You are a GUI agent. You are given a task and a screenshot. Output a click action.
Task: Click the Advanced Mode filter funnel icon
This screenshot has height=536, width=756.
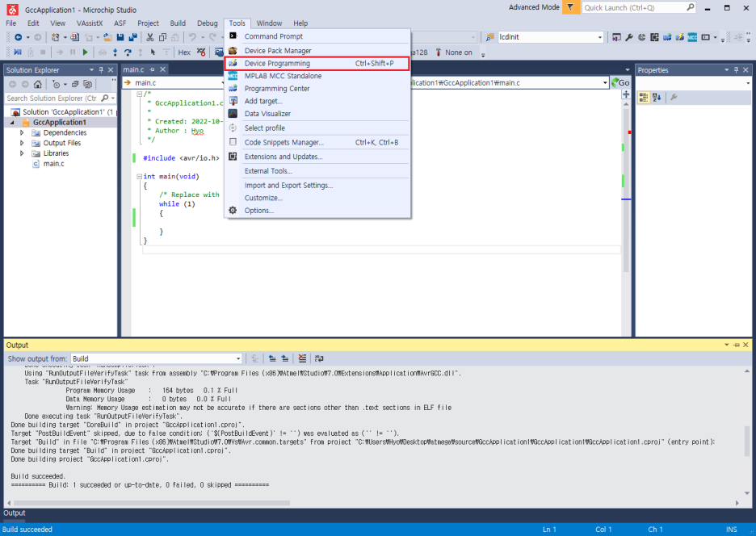pos(571,7)
